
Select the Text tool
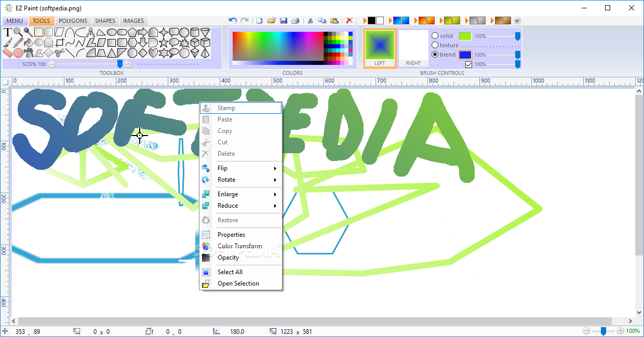point(7,32)
